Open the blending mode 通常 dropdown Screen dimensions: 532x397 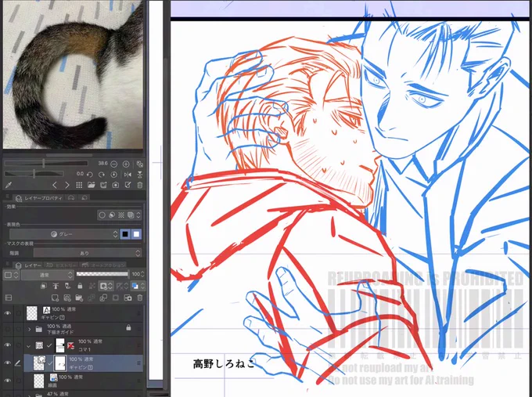pyautogui.click(x=47, y=275)
